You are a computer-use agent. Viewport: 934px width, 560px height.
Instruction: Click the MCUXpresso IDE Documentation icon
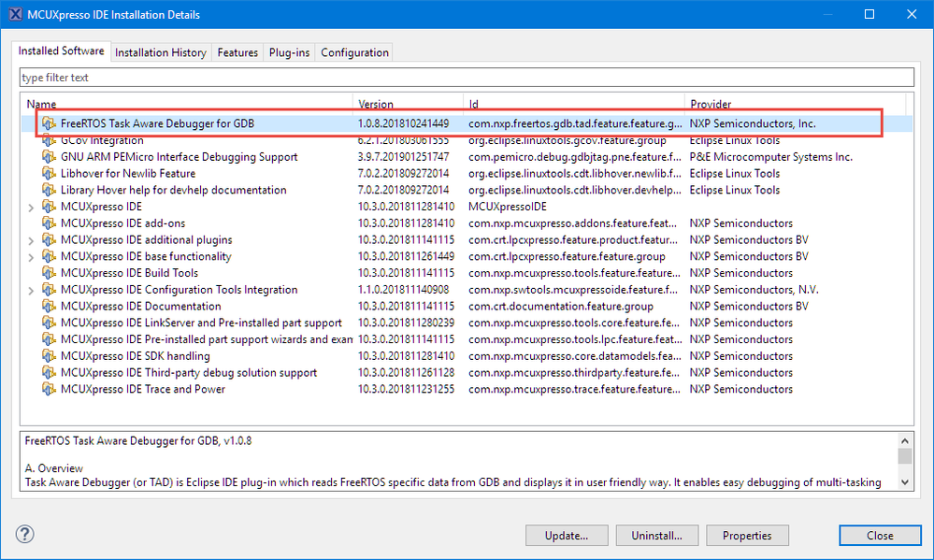pos(49,307)
